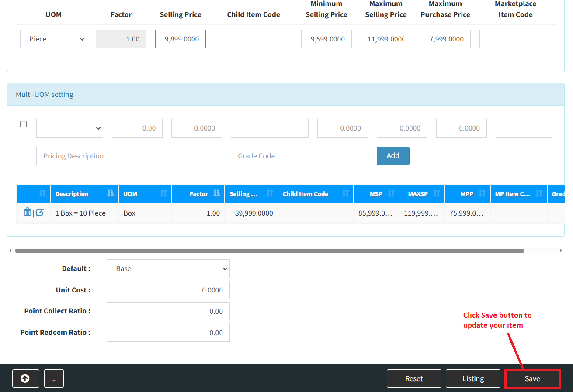Click the Save button
Viewport: 573px width, 392px height.
[532, 378]
